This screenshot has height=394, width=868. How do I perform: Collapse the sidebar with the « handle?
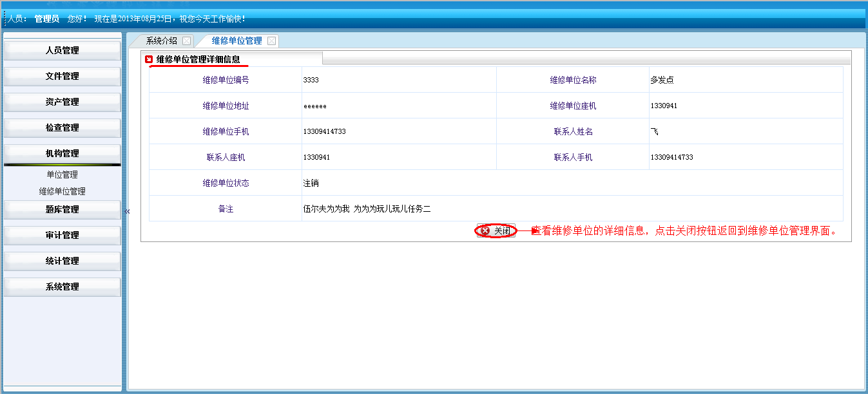click(x=127, y=211)
